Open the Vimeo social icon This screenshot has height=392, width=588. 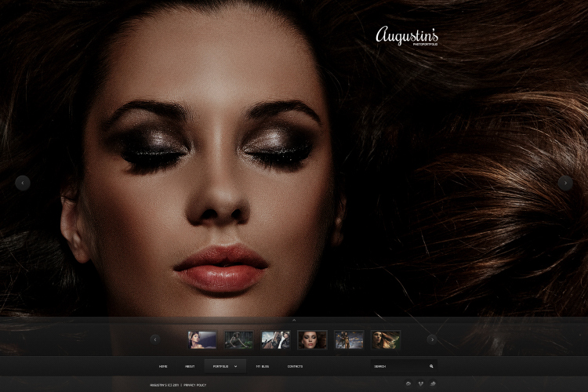coord(420,383)
